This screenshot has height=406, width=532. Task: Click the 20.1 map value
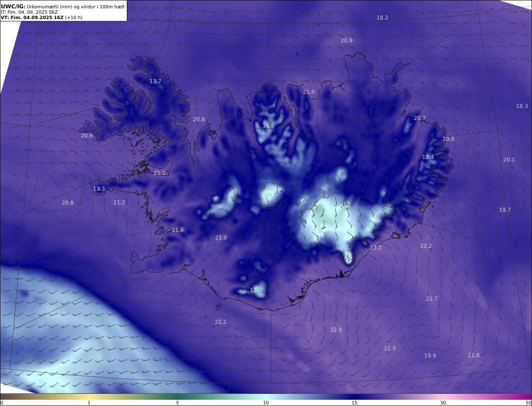point(509,160)
